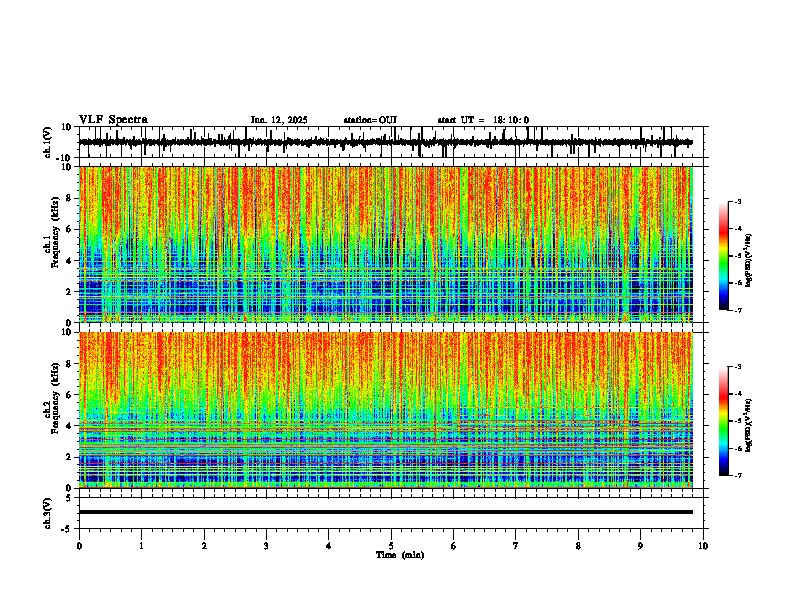Select the date text "Jan. 12, 2025"
This screenshot has height=612, width=792.
(x=279, y=120)
